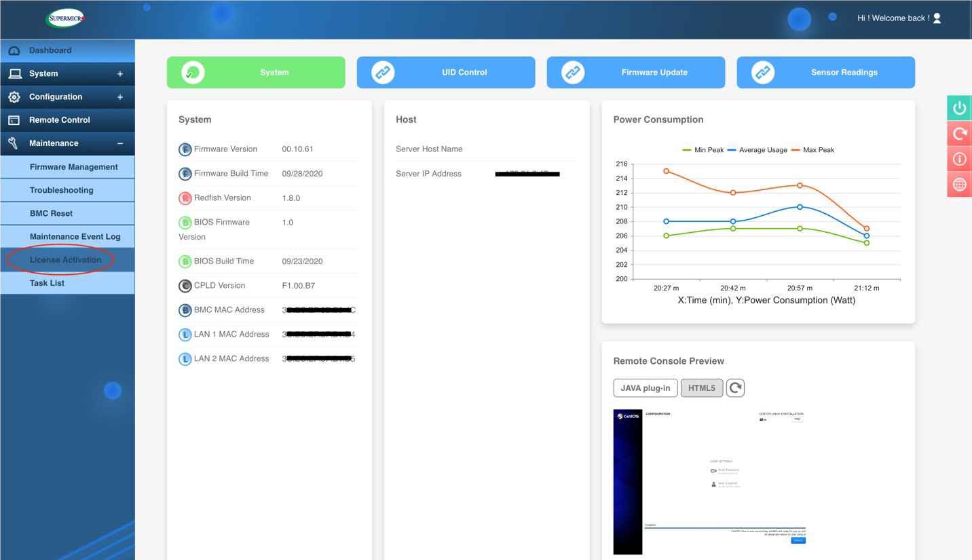Open Firmware Management in the sidebar
972x560 pixels.
click(x=73, y=167)
